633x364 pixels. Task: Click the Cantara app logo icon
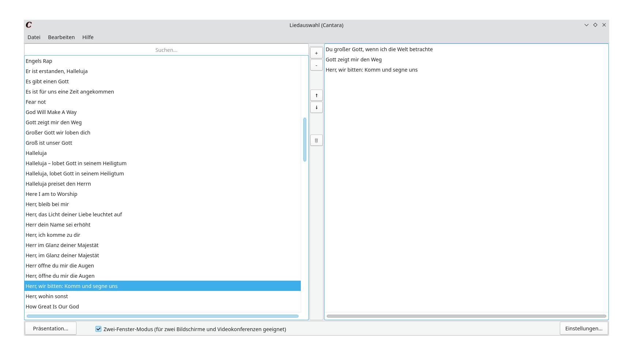29,25
